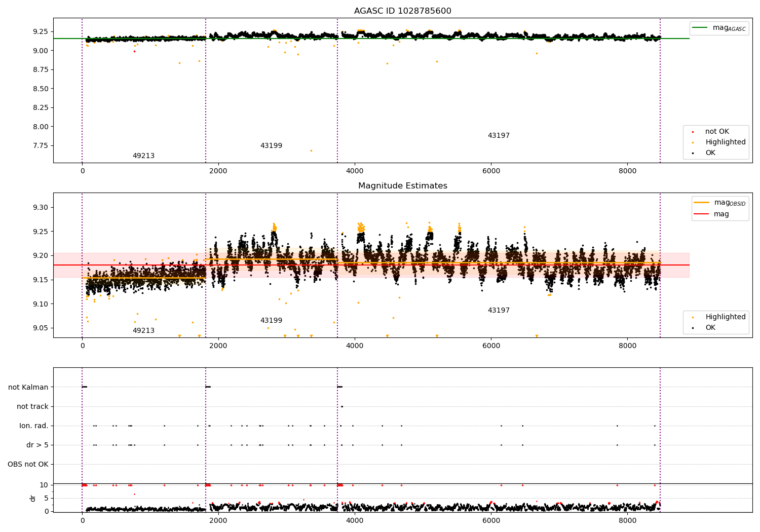Click the title 'AGASC ID 1028785600'
760x532 pixels.
(402, 11)
